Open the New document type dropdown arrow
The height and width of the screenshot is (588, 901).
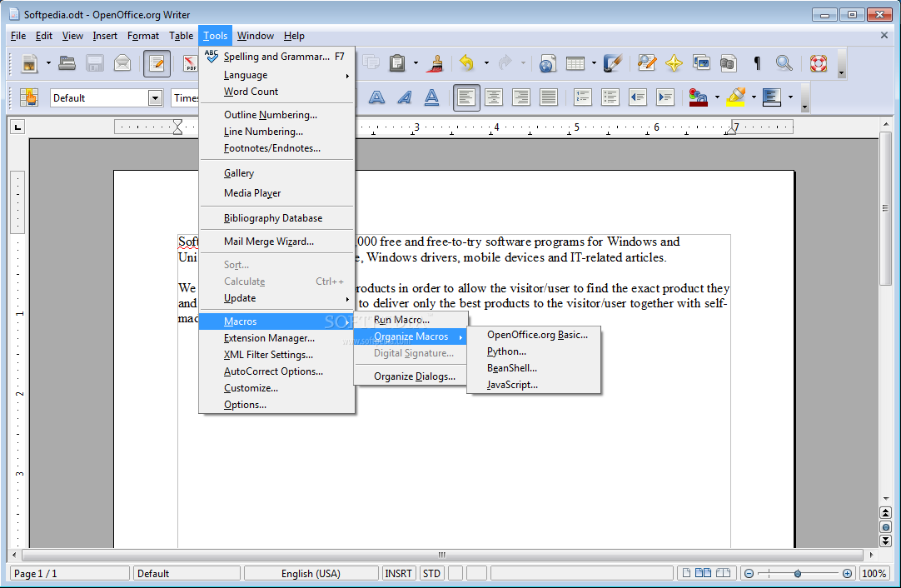coord(48,63)
